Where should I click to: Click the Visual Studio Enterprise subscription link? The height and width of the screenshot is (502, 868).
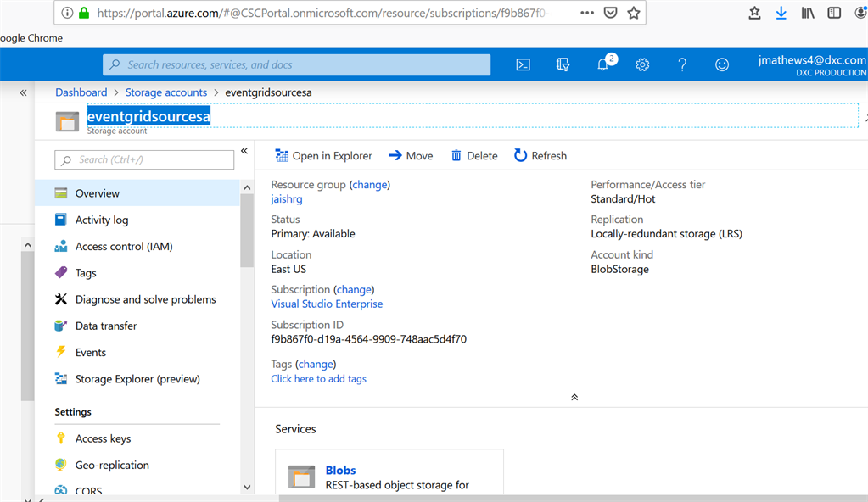click(x=327, y=304)
